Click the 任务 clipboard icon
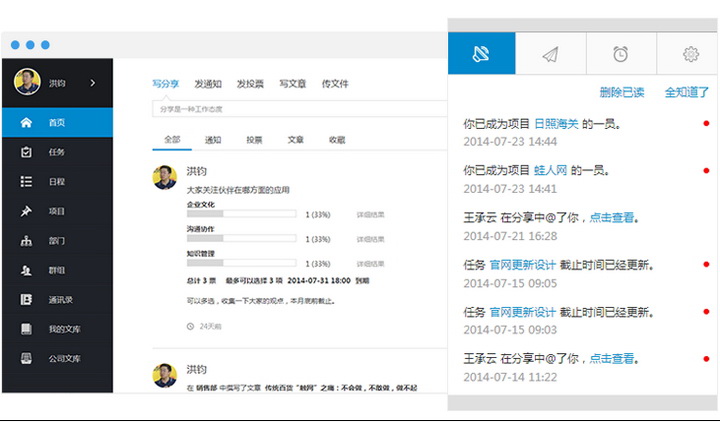The image size is (720, 422). (x=26, y=152)
